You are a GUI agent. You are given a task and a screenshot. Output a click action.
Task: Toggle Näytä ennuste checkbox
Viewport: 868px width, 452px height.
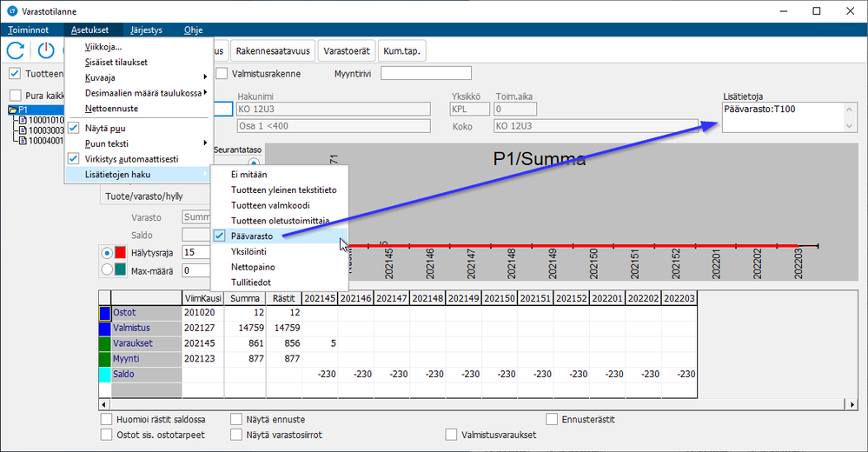point(236,419)
